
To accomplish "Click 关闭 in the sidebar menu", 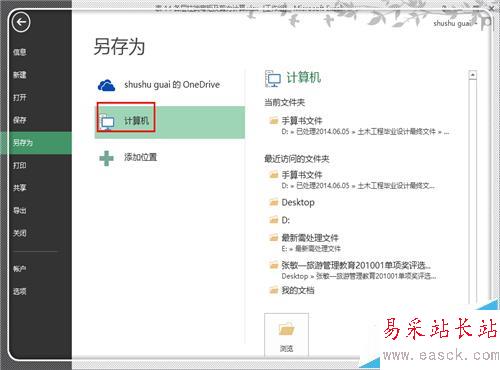I will tap(20, 233).
